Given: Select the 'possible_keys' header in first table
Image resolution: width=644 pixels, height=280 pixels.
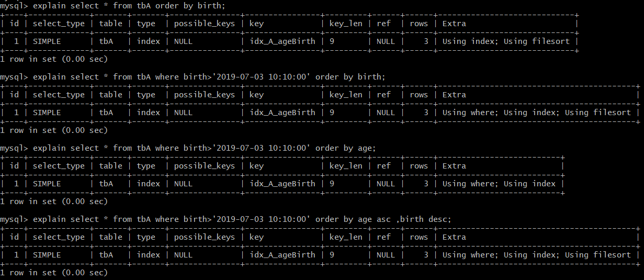Looking at the screenshot, I should [205, 24].
